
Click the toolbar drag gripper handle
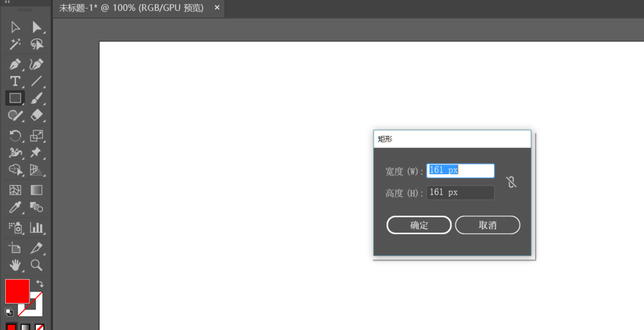click(26, 10)
